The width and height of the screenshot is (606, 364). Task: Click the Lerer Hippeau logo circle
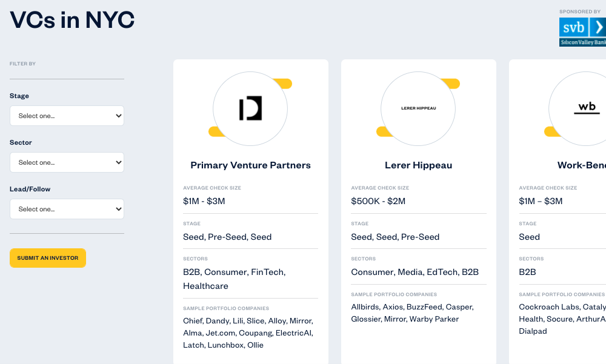[418, 108]
